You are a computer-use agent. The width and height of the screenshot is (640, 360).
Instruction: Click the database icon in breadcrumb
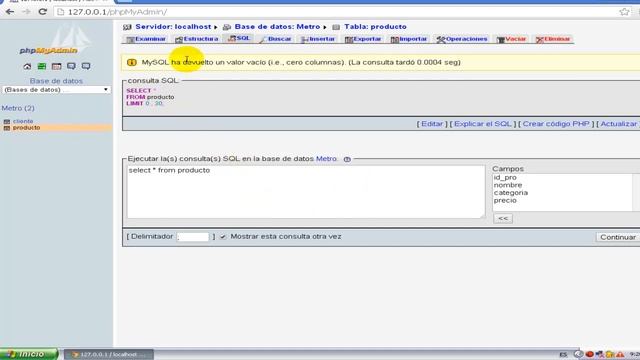[x=227, y=27]
